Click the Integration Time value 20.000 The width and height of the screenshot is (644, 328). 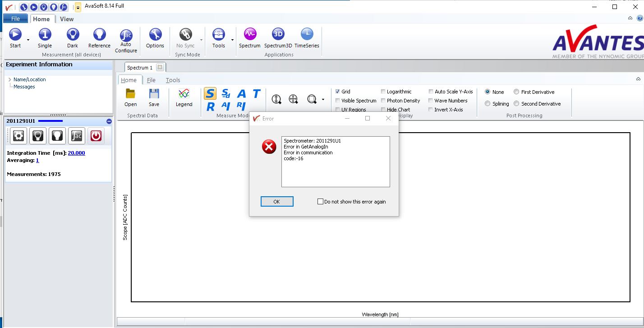click(76, 153)
